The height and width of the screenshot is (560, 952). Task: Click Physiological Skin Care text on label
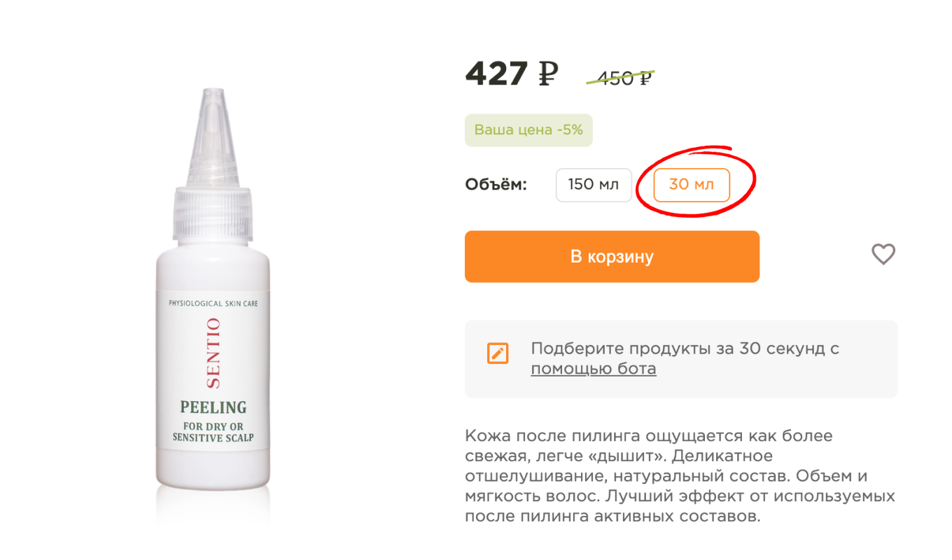(x=213, y=304)
